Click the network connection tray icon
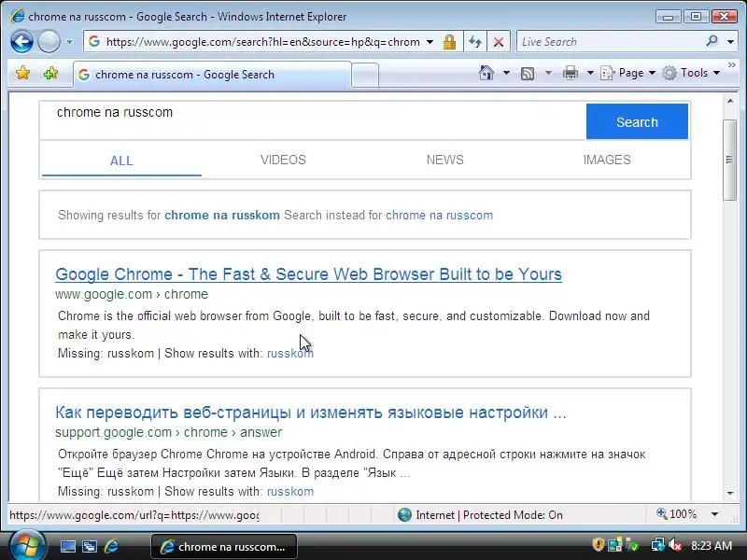Screen dimensions: 747x560 pos(657,544)
